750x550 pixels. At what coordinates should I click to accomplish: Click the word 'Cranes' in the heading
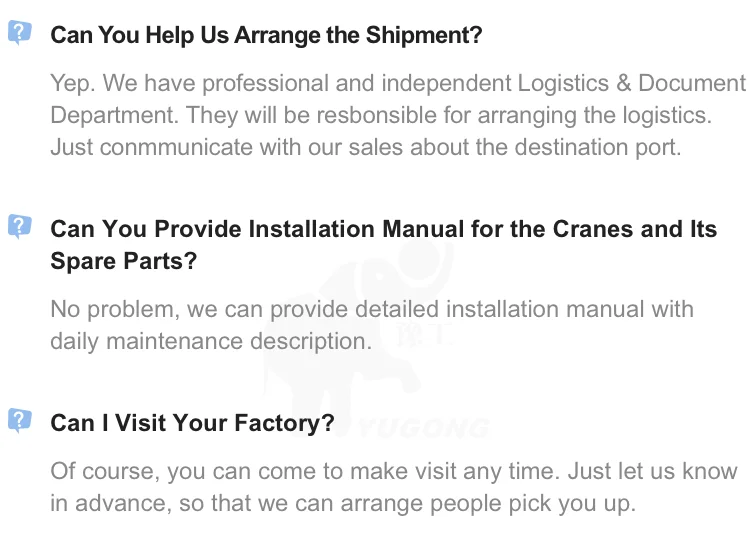(592, 229)
